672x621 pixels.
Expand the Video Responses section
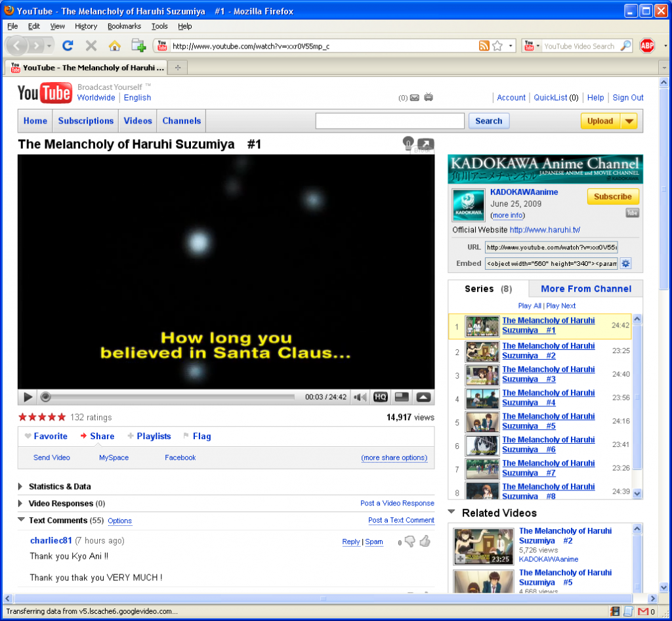pos(20,503)
